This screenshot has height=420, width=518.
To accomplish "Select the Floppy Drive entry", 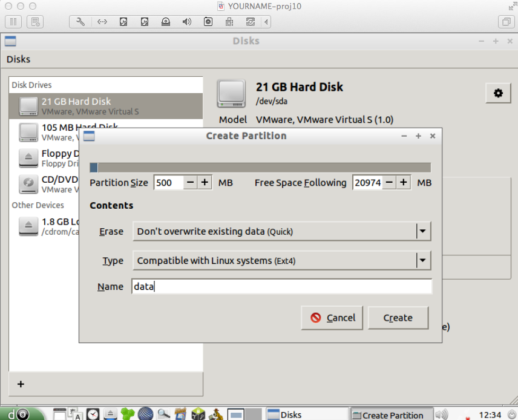I will [x=44, y=158].
